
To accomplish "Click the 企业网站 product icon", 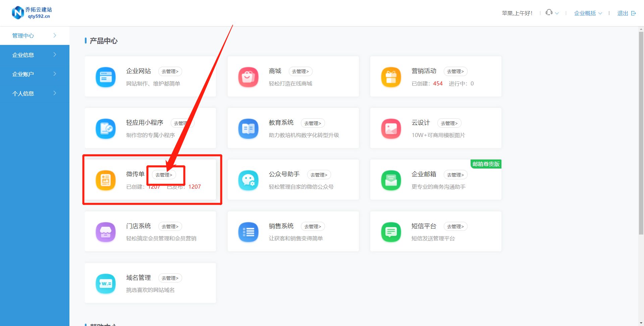I will coord(105,77).
